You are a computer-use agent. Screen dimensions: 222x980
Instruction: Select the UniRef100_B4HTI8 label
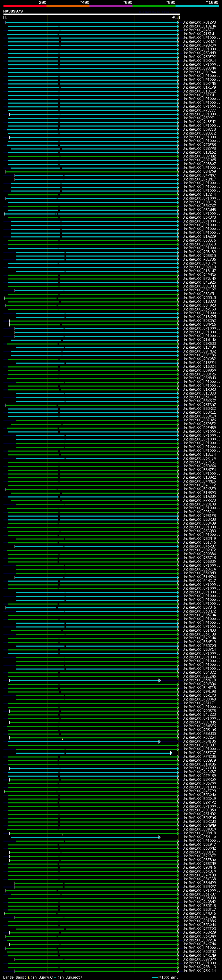click(199, 688)
